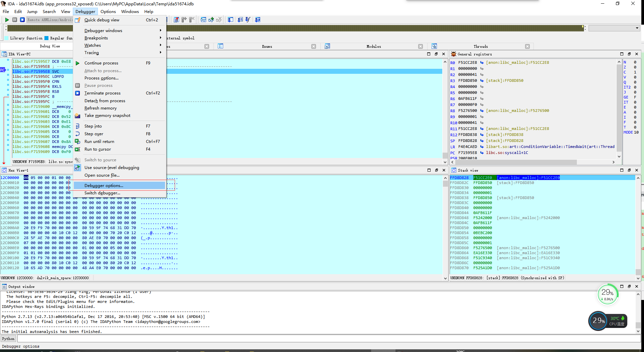The height and width of the screenshot is (352, 644).
Task: Expand Tracing submenu
Action: [x=120, y=52]
